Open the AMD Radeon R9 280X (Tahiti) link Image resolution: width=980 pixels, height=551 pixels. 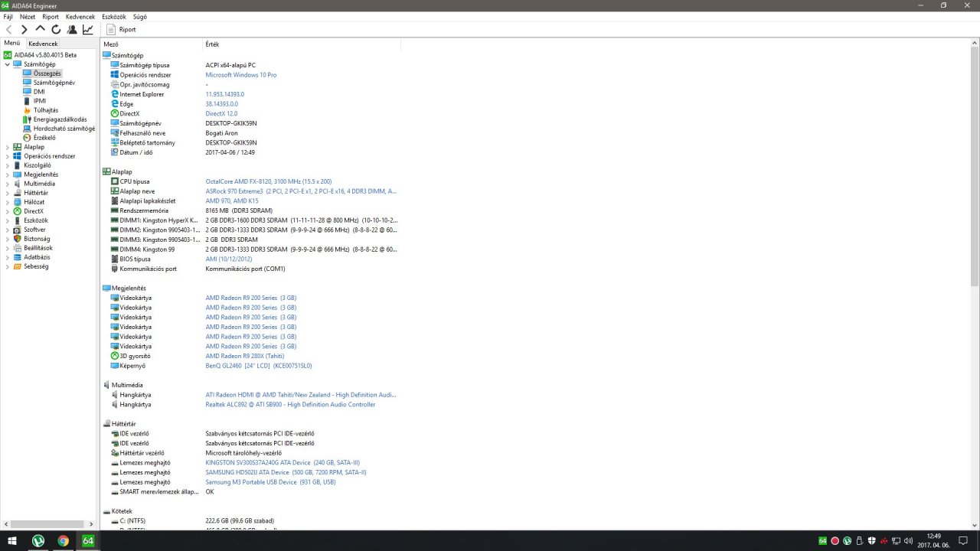click(245, 356)
